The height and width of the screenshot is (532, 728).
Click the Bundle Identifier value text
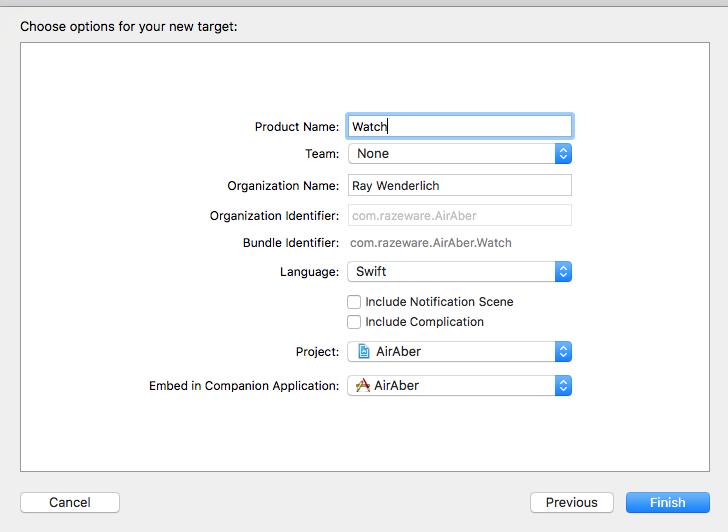tap(431, 243)
